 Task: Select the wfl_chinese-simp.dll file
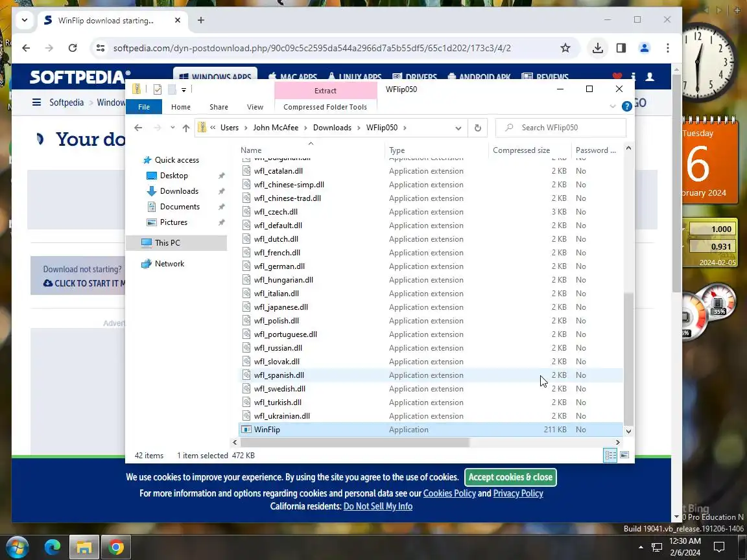(x=430, y=185)
